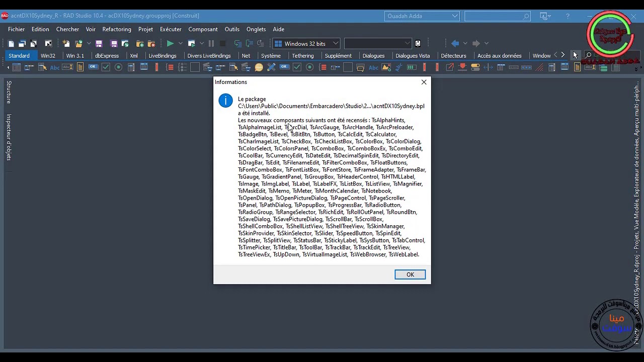Click Remove File from Project icon
The image size is (644, 362).
(x=151, y=44)
